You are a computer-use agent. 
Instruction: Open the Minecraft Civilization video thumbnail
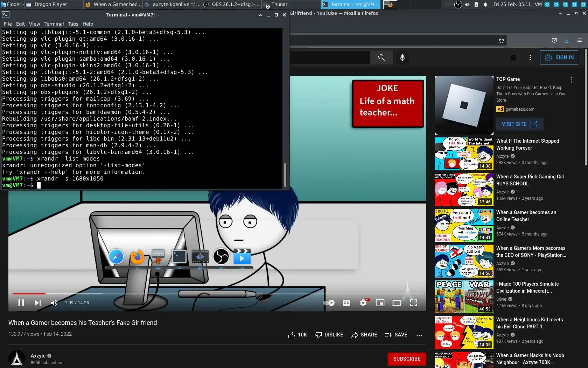464,297
